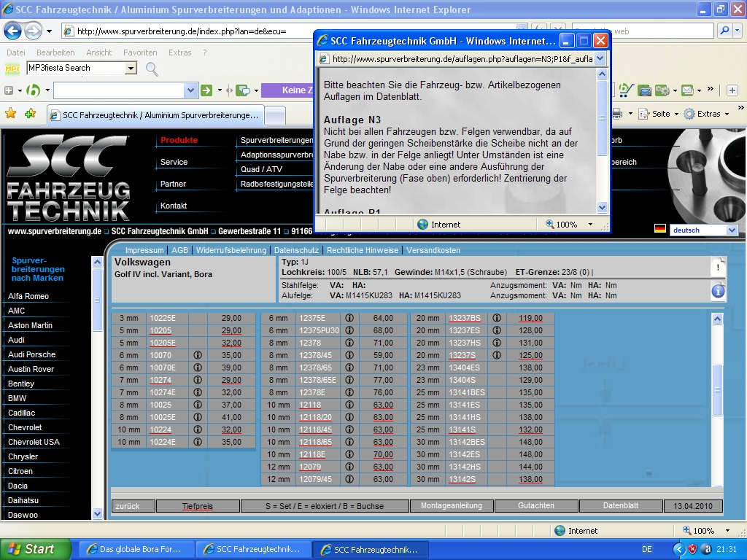Viewport: 747px width, 560px height.
Task: Click the plus button at toolbar end
Action: point(732,90)
